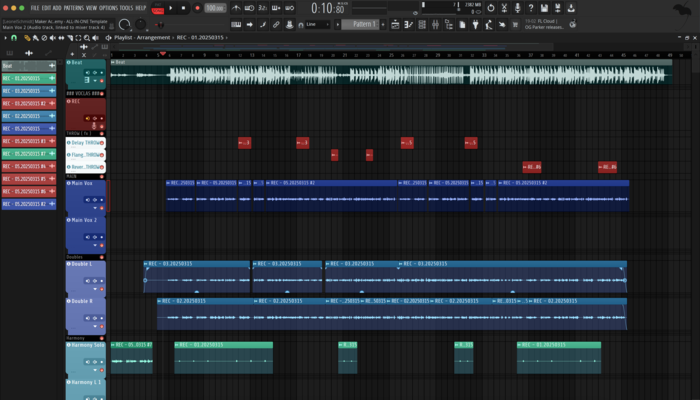
Task: Open the OPTIONS menu
Action: click(x=108, y=8)
